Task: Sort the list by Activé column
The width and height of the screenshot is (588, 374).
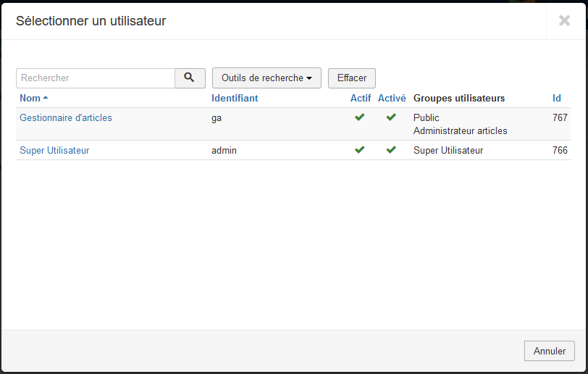Action: click(x=392, y=98)
